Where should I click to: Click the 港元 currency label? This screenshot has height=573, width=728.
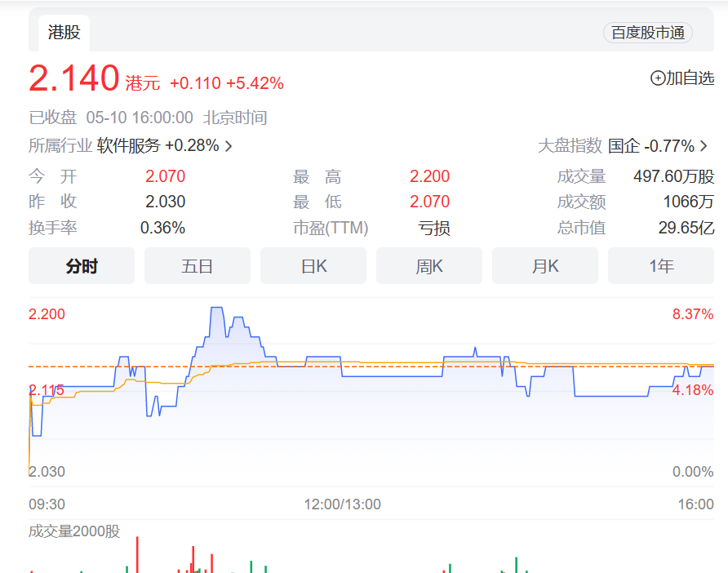(x=143, y=83)
